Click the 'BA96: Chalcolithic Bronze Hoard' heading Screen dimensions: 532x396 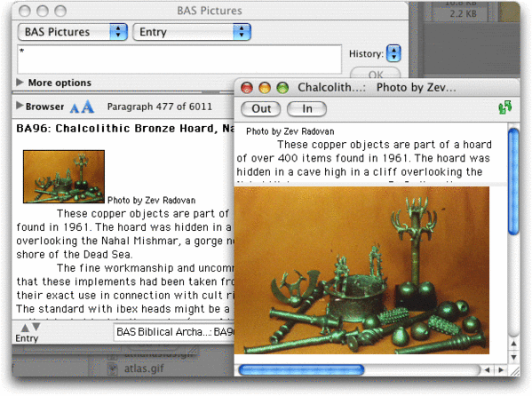coord(125,128)
